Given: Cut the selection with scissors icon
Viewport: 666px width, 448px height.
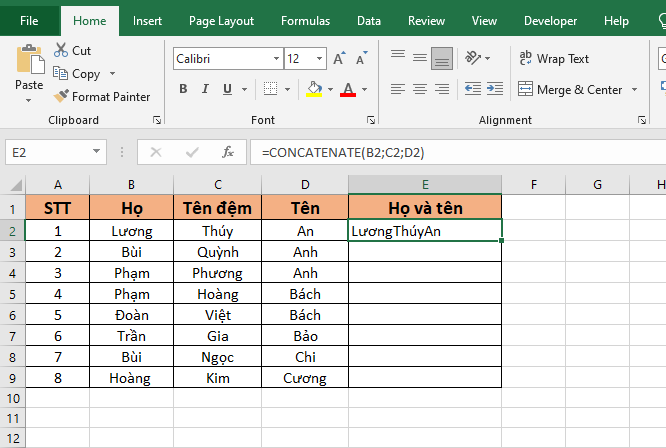Looking at the screenshot, I should [x=61, y=50].
